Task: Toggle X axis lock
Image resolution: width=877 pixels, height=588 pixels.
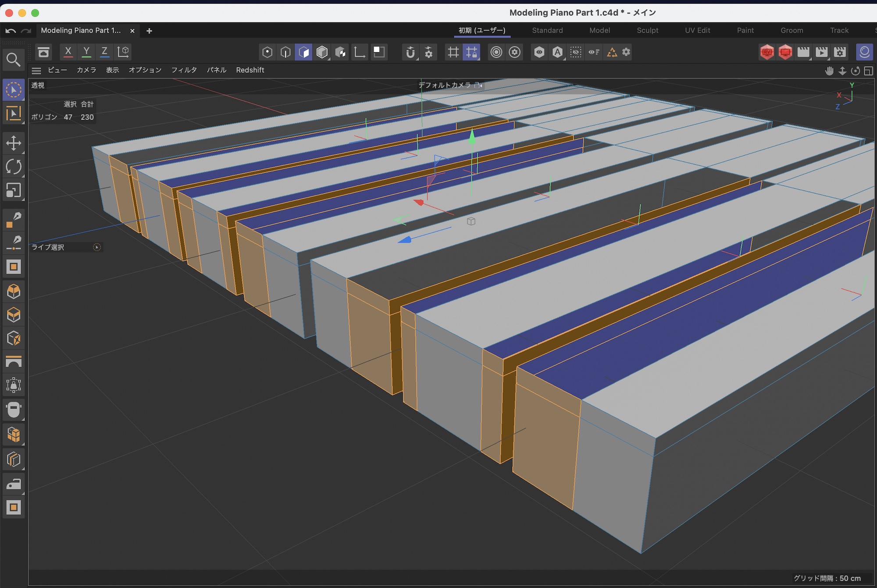Action: (68, 52)
